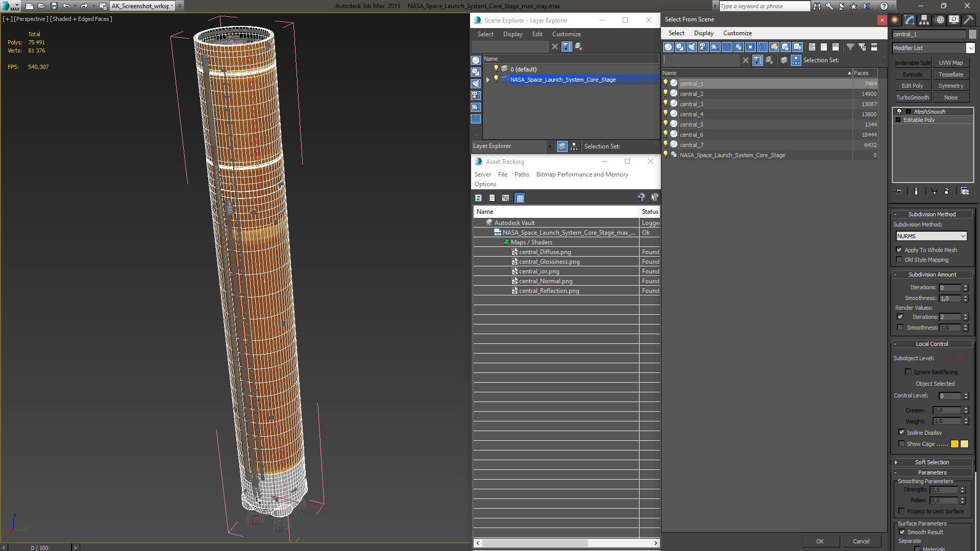Viewport: 980px width, 551px height.
Task: Toggle Display Shapes filter in Select From Scene
Action: coord(680,47)
